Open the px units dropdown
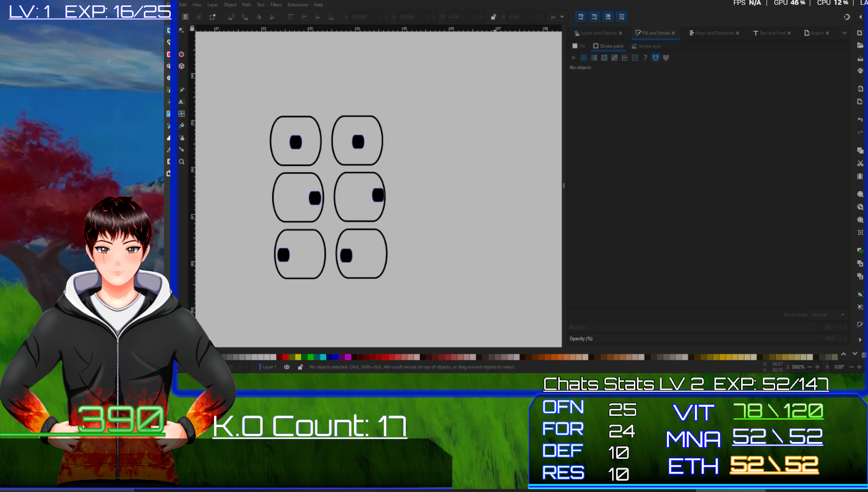This screenshot has width=868, height=492. [557, 17]
